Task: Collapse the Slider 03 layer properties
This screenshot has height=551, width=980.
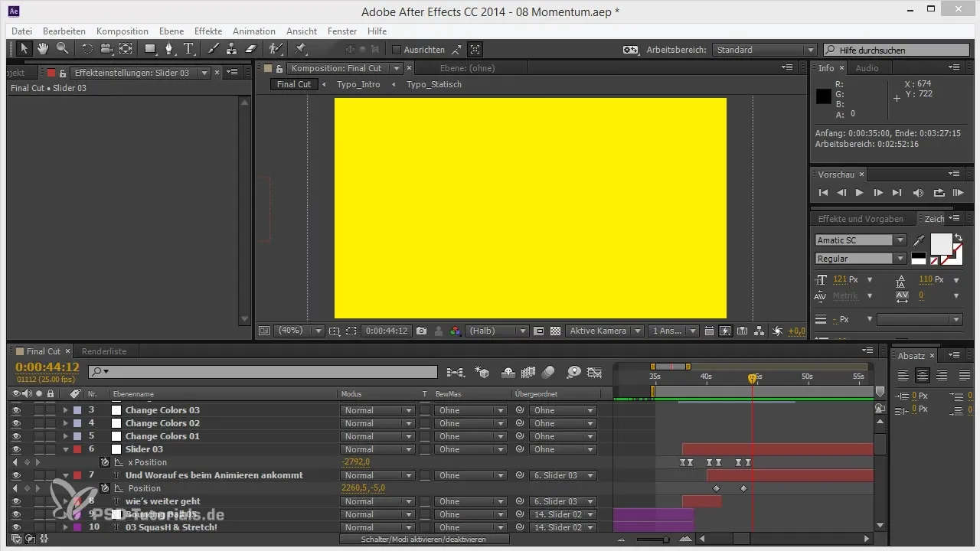Action: point(65,449)
